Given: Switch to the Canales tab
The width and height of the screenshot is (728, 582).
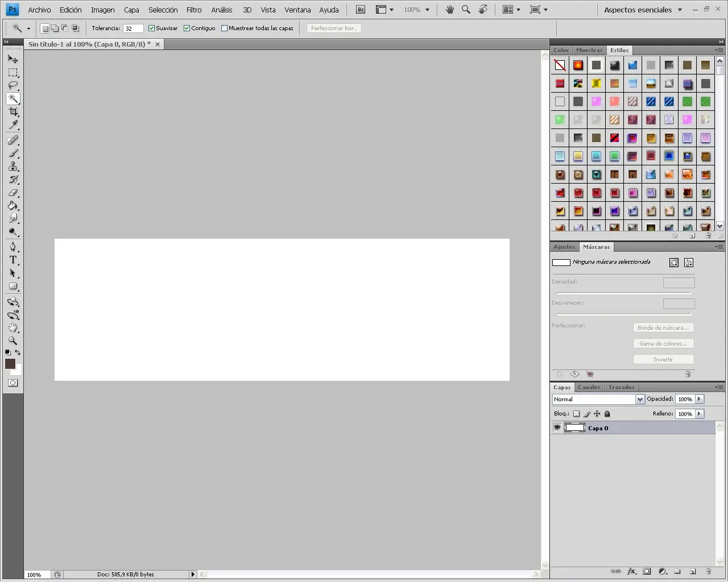Looking at the screenshot, I should click(589, 387).
